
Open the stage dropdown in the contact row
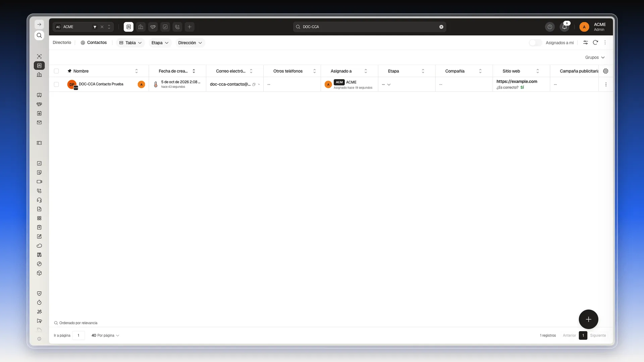coord(386,84)
